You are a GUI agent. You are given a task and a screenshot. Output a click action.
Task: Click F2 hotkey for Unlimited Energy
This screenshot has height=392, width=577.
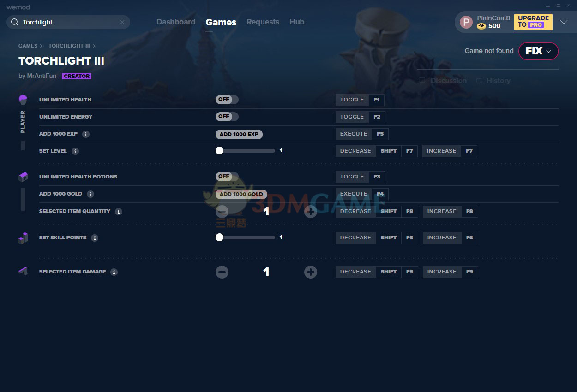[x=377, y=117]
